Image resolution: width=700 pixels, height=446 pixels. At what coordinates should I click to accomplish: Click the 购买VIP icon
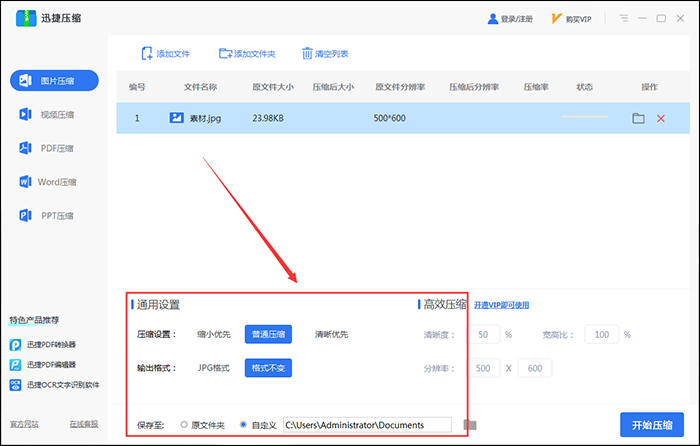click(556, 19)
